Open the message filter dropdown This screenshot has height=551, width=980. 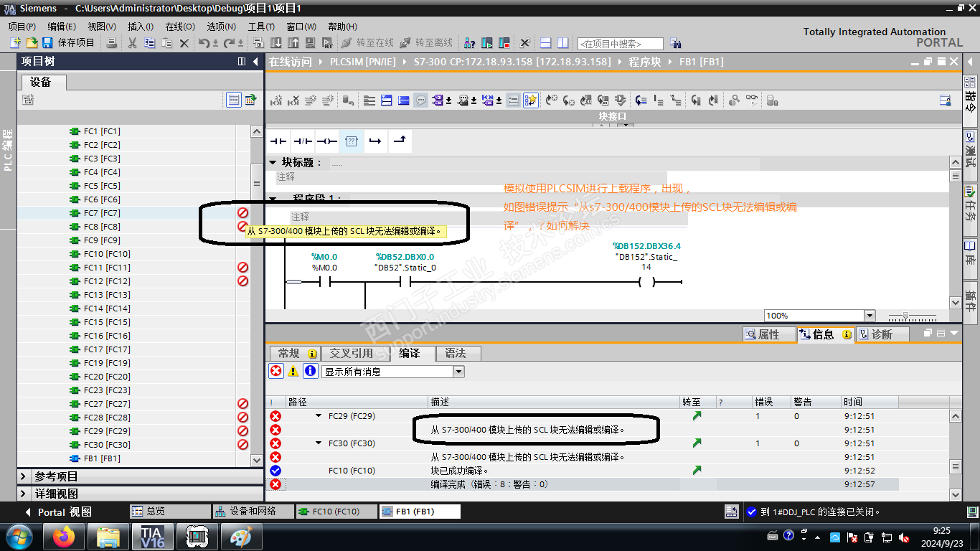(x=458, y=372)
